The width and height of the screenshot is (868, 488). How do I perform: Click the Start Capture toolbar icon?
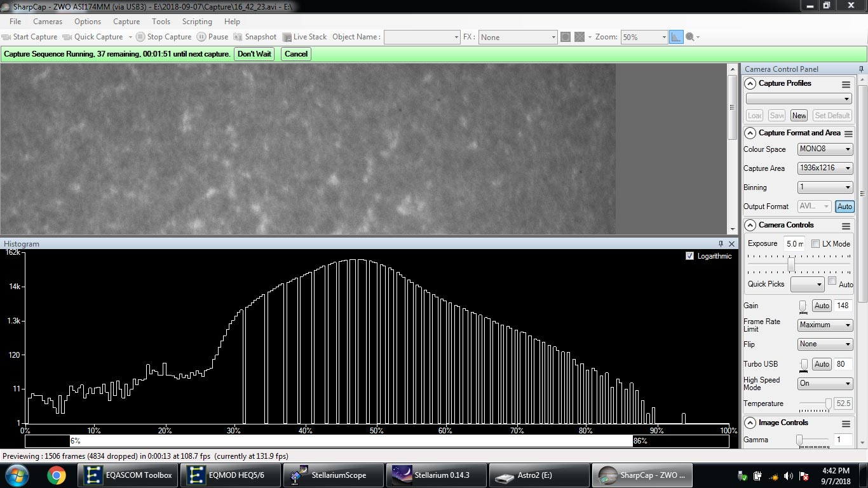[x=7, y=37]
